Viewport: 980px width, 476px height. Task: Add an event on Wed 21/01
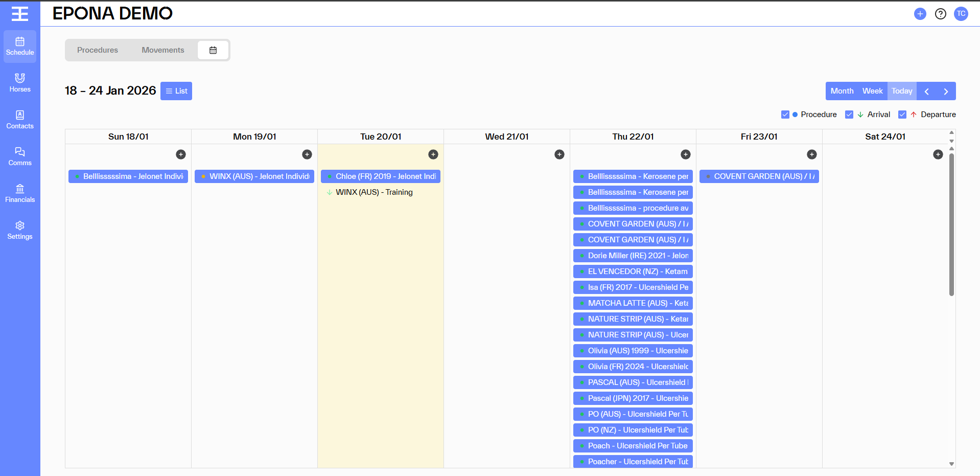pyautogui.click(x=559, y=154)
